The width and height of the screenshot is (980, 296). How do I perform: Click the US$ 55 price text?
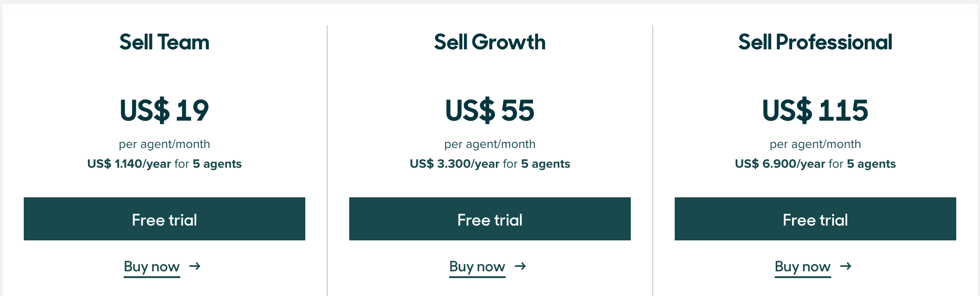pyautogui.click(x=490, y=110)
